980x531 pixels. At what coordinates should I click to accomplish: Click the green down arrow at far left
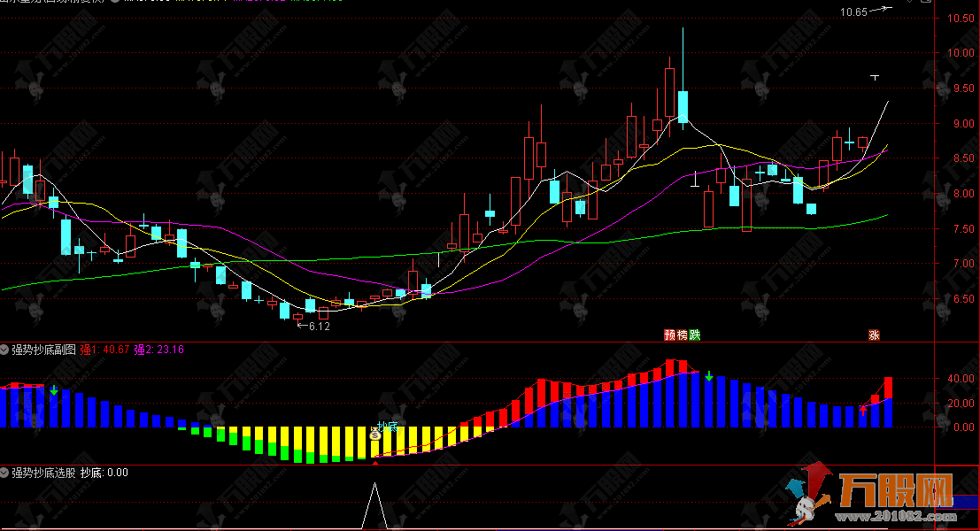click(x=54, y=390)
